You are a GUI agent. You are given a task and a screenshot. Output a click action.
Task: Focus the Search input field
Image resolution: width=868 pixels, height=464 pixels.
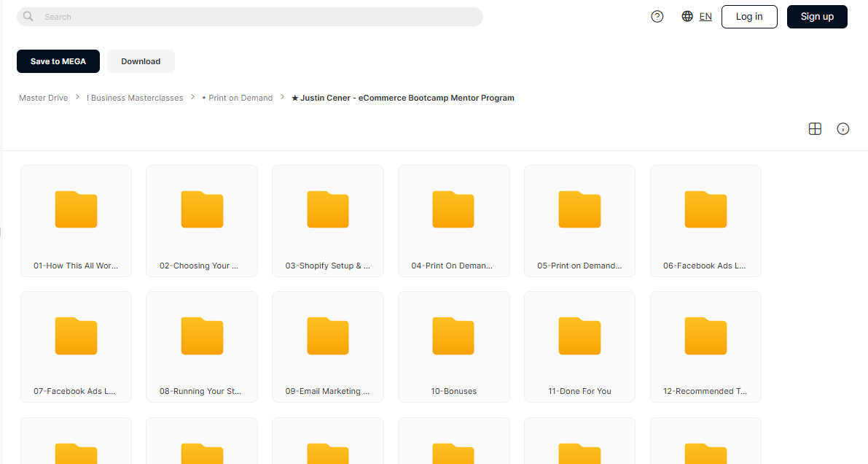(250, 17)
